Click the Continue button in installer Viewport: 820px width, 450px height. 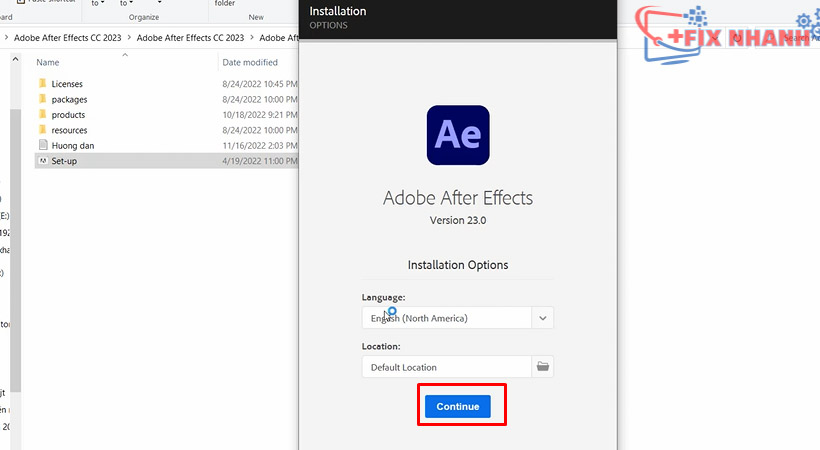click(458, 407)
